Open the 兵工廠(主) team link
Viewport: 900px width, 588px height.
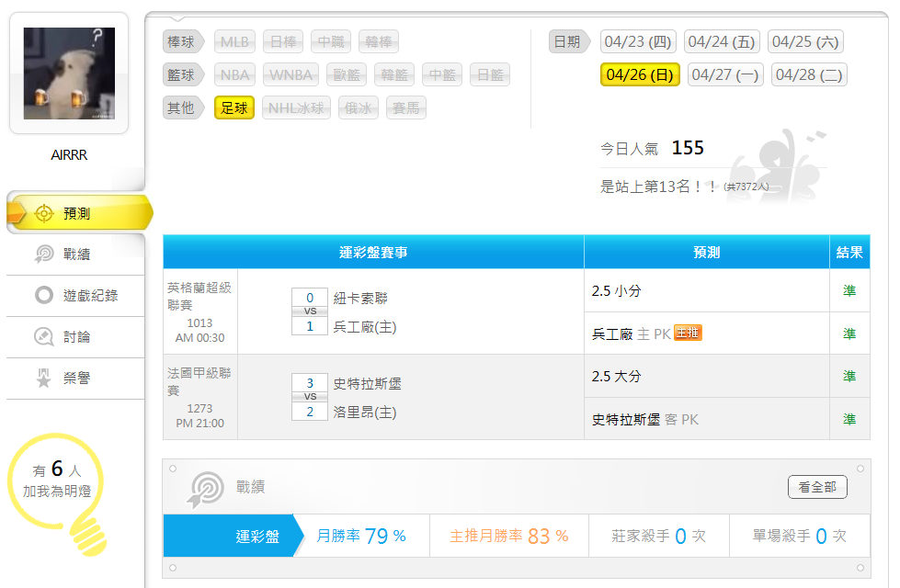[x=364, y=327]
